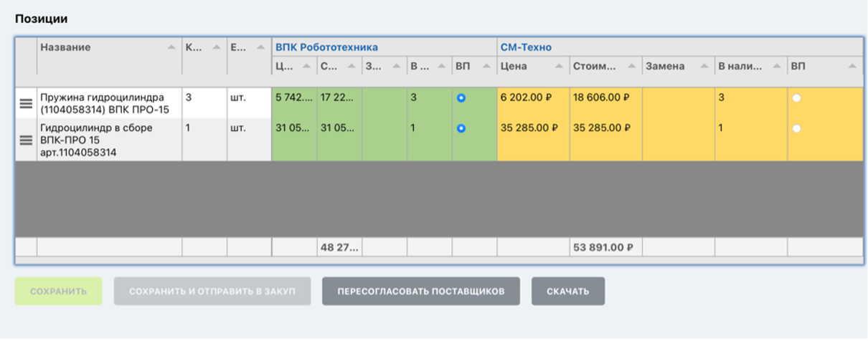Click sort arrow in Название column header
Viewport: 868px width, 341px height.
click(x=171, y=47)
